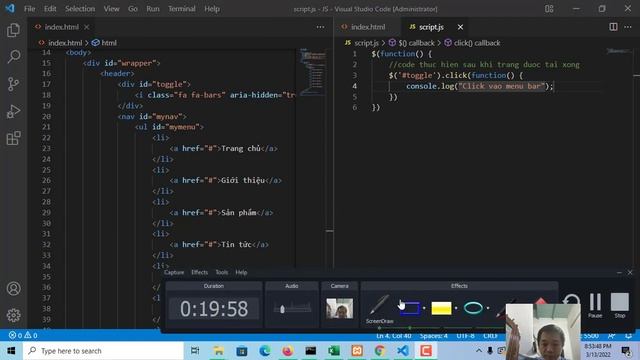The height and width of the screenshot is (360, 640).
Task: Open More Actions in left editor group
Action: click(x=320, y=27)
